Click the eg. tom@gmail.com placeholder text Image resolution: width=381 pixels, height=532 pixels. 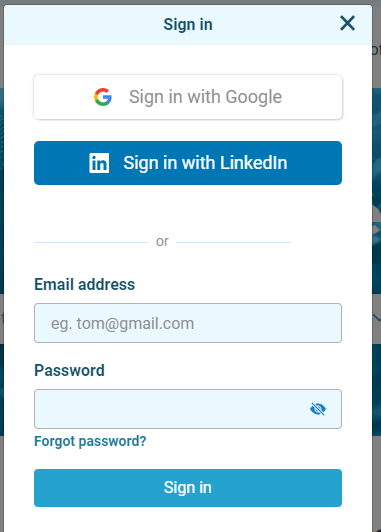point(122,323)
